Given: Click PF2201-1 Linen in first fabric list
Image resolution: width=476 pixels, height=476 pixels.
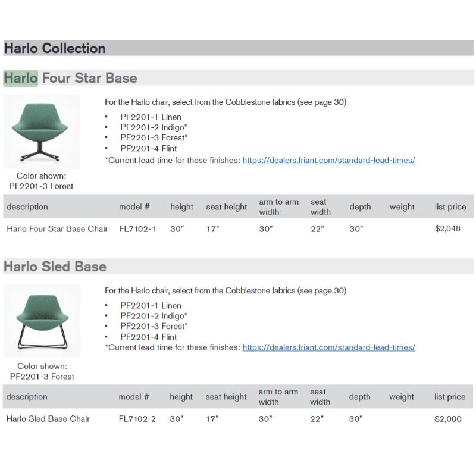Looking at the screenshot, I should (x=151, y=117).
